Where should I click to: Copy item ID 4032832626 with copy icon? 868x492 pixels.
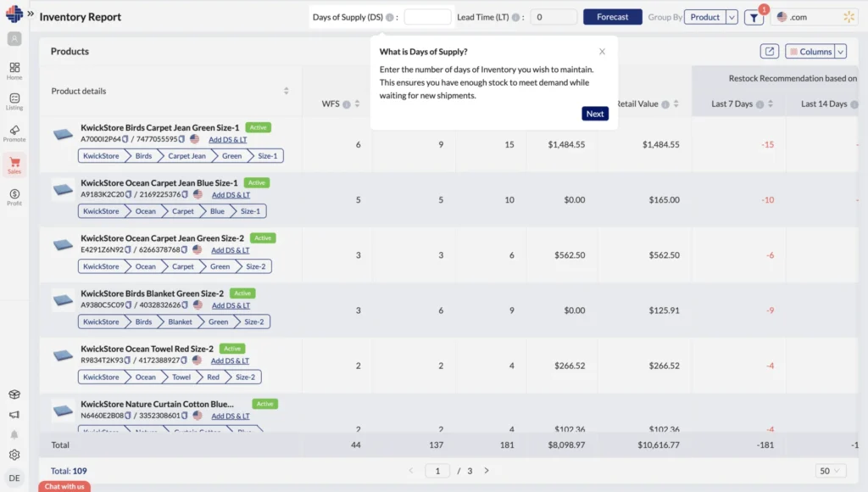click(185, 305)
